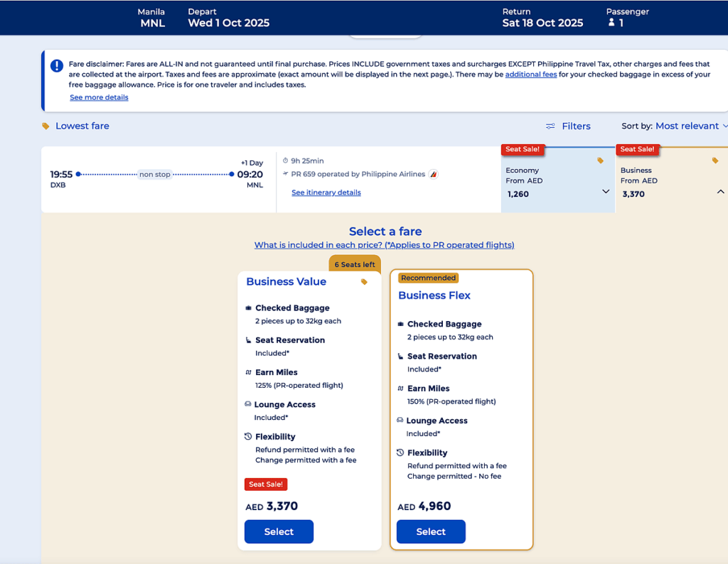Collapse the Business fare options chevron
The width and height of the screenshot is (728, 564).
pyautogui.click(x=720, y=192)
